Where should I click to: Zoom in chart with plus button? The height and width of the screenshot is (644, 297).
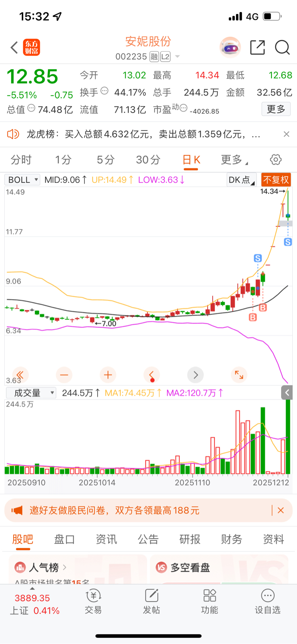(x=108, y=375)
